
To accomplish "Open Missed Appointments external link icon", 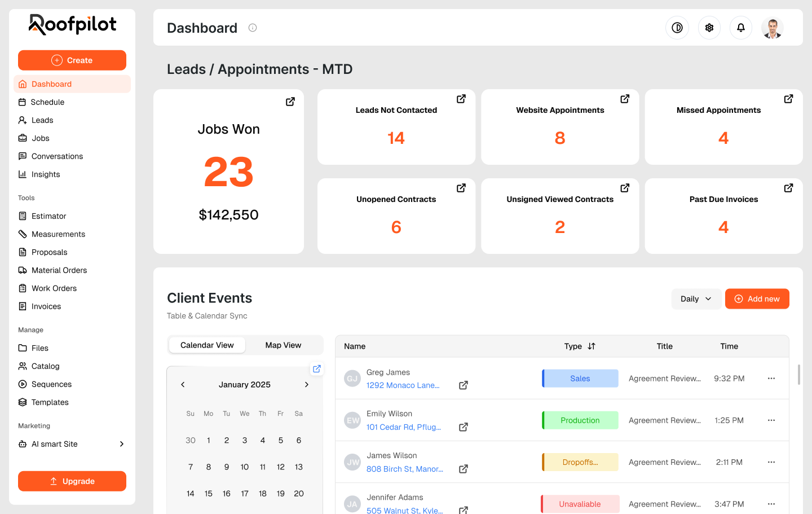I will point(789,99).
